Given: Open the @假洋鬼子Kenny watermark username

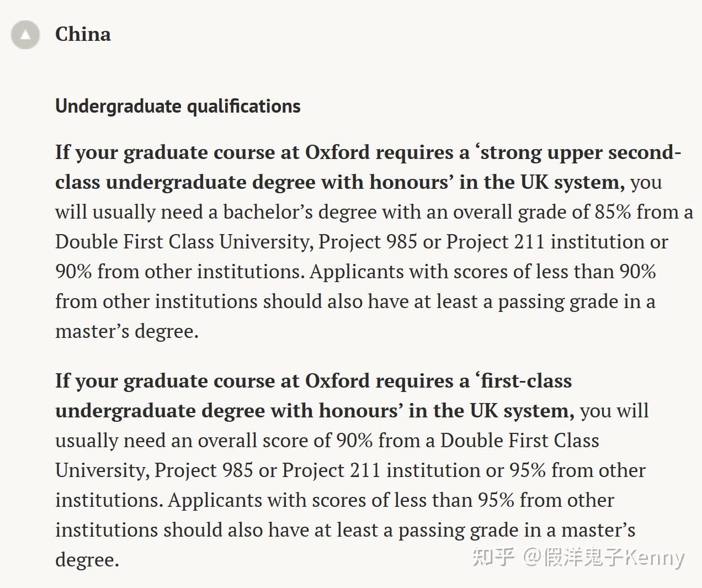Looking at the screenshot, I should coord(603,558).
